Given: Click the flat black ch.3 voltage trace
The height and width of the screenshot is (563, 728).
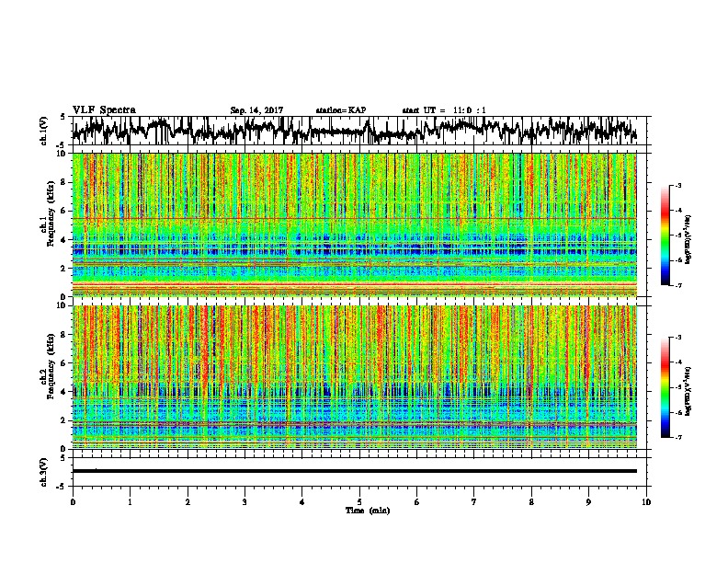Looking at the screenshot, I should [x=354, y=471].
